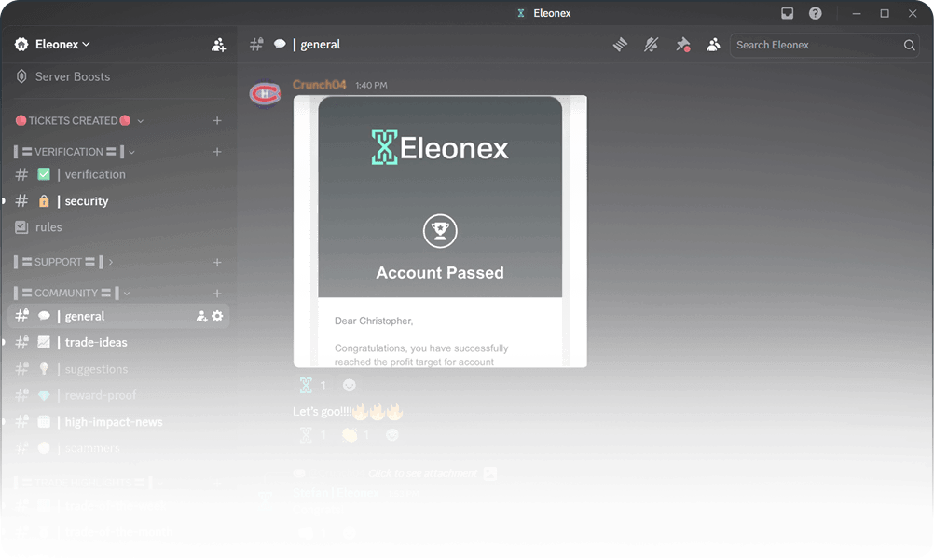The image size is (934, 560).
Task: Open the high-impact-news channel
Action: click(118, 422)
